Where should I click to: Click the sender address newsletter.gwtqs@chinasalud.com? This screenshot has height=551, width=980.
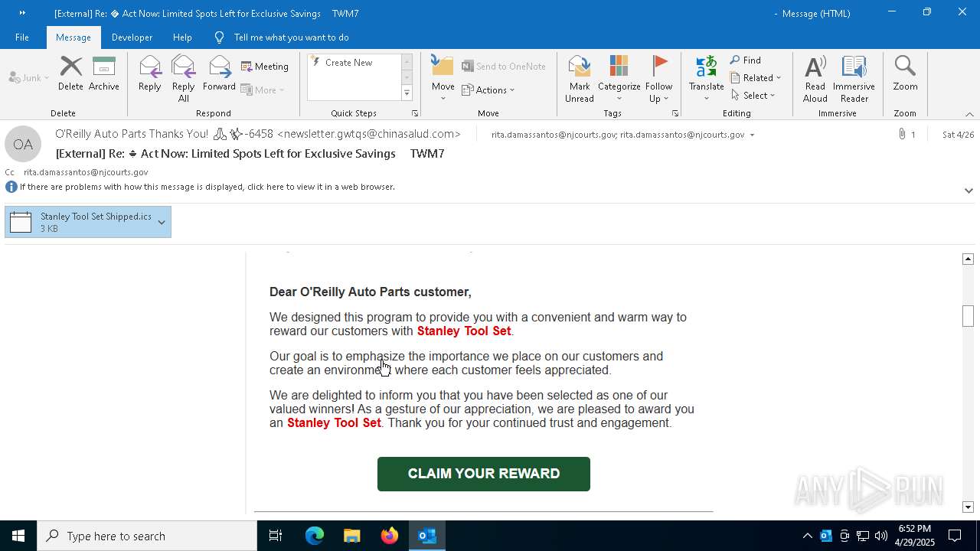[369, 134]
